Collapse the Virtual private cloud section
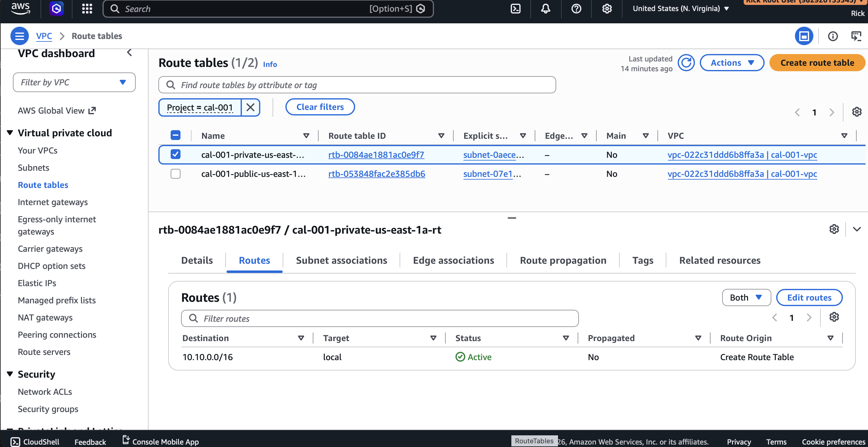This screenshot has width=868, height=447. click(10, 133)
